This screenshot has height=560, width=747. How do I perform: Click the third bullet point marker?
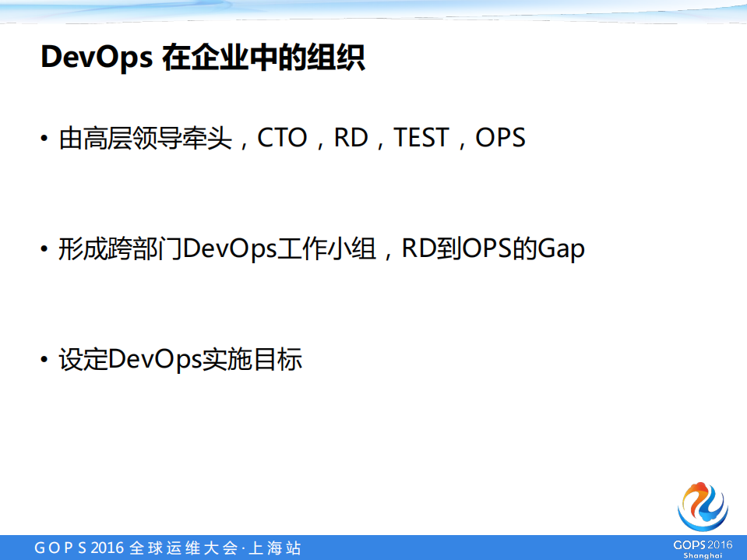pos(44,357)
